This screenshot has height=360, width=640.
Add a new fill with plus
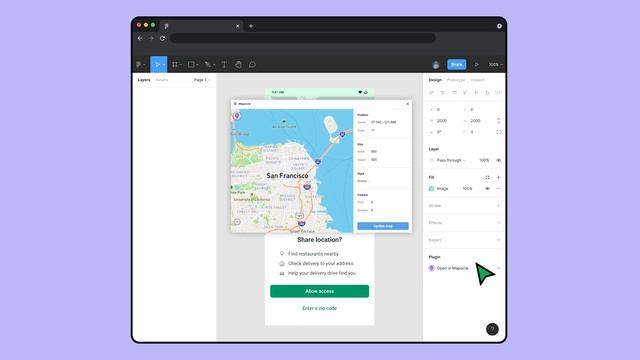pyautogui.click(x=498, y=178)
